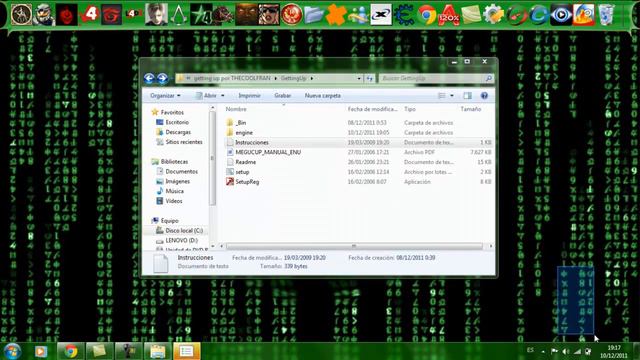Click the refresh button beside address bar
This screenshot has height=360, width=640.
370,78
